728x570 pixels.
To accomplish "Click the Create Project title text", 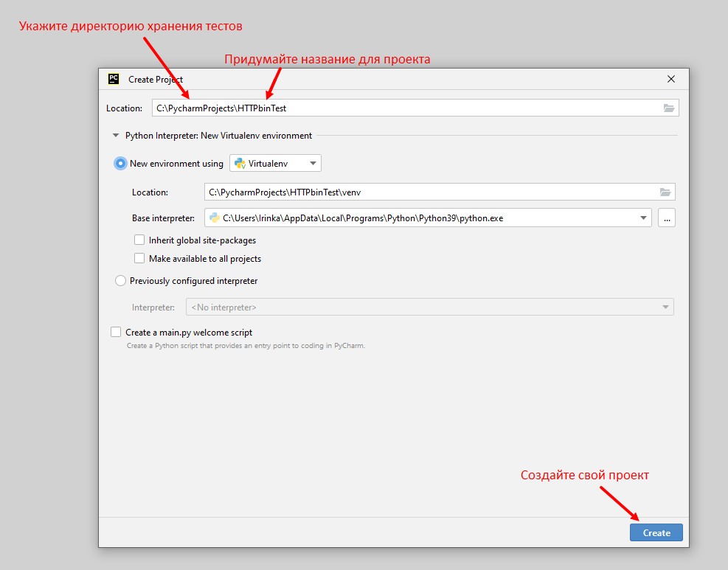I will pyautogui.click(x=156, y=80).
